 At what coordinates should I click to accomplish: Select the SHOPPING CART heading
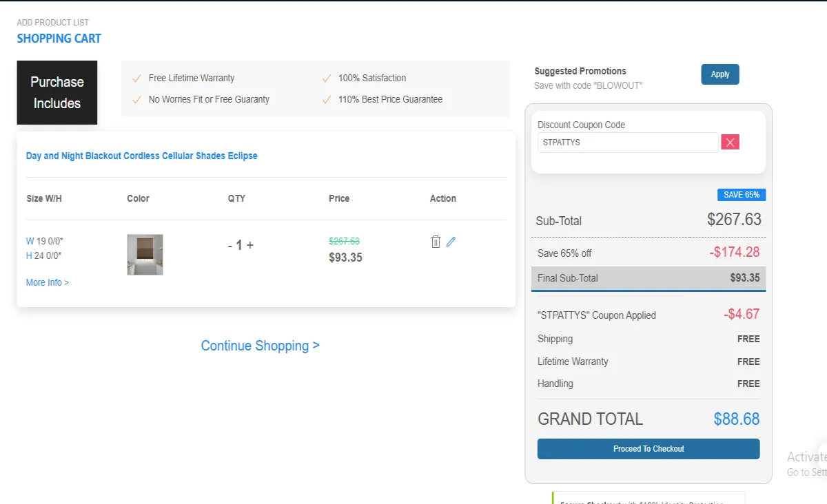tap(59, 38)
